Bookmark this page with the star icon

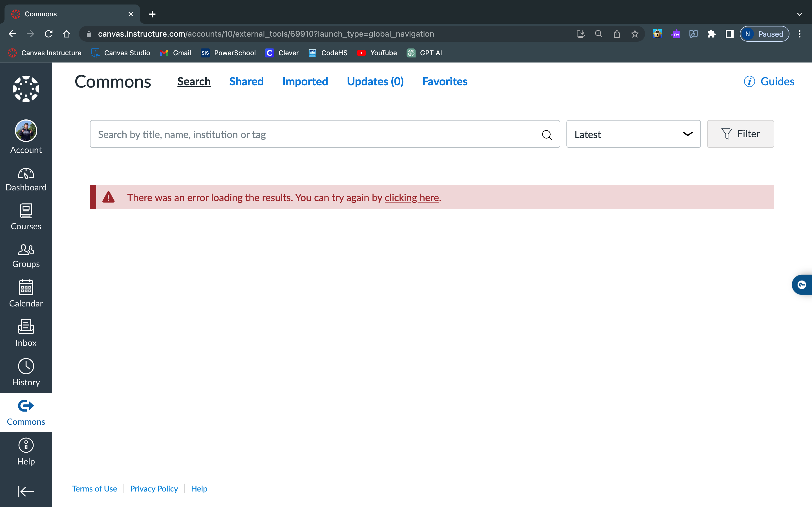(634, 34)
